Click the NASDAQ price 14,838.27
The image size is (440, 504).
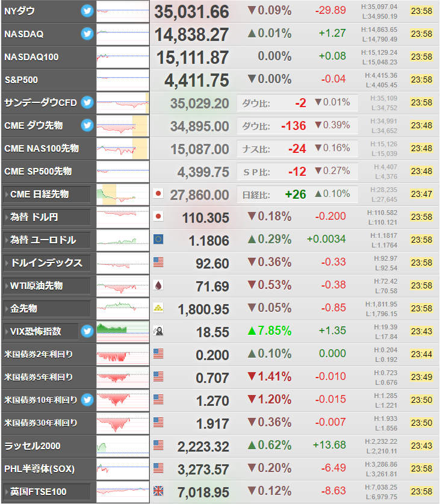pyautogui.click(x=192, y=35)
